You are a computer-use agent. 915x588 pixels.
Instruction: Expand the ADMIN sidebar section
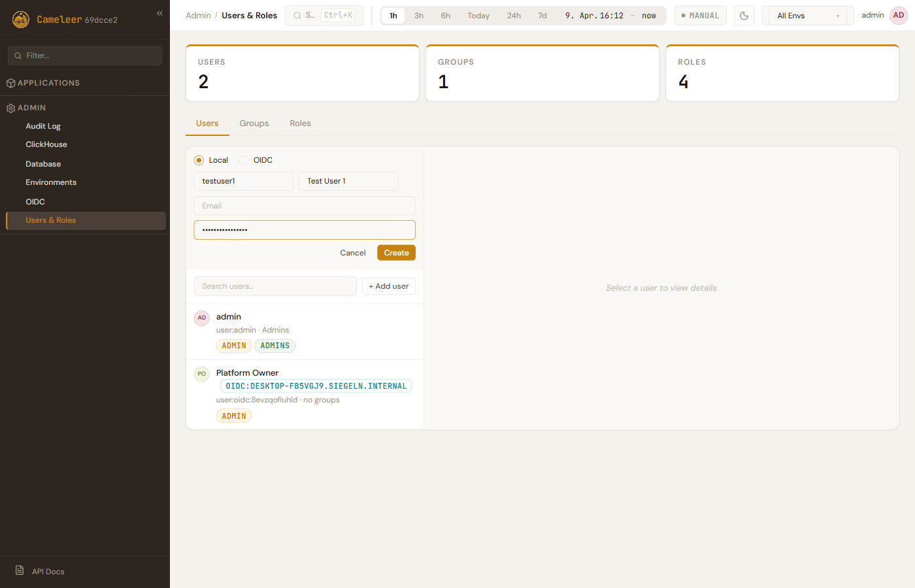pos(32,108)
